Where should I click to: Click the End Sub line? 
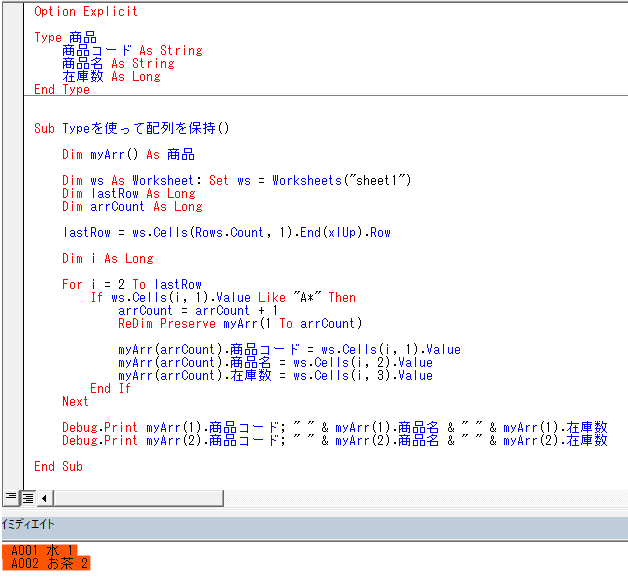point(58,466)
